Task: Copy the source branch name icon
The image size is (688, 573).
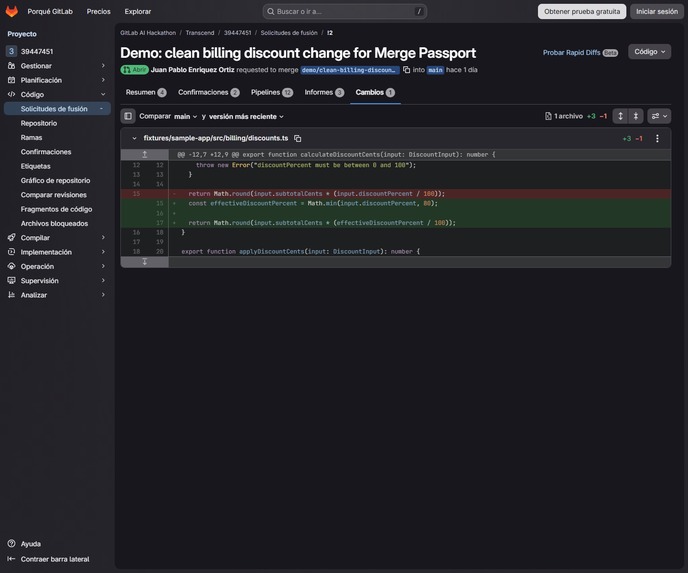Action: coord(406,70)
